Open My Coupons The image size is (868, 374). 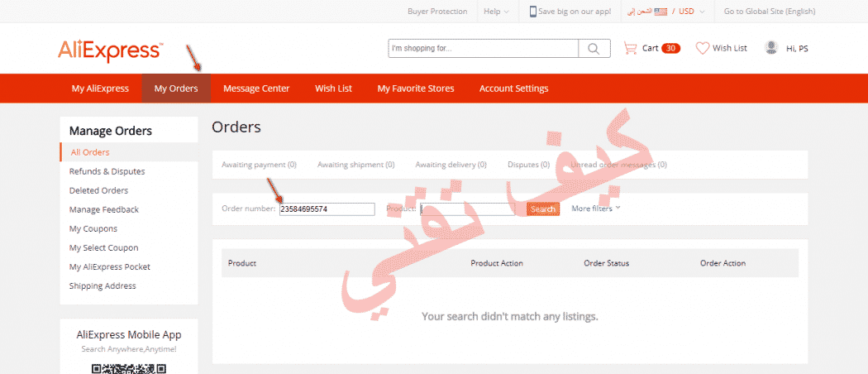coord(93,229)
